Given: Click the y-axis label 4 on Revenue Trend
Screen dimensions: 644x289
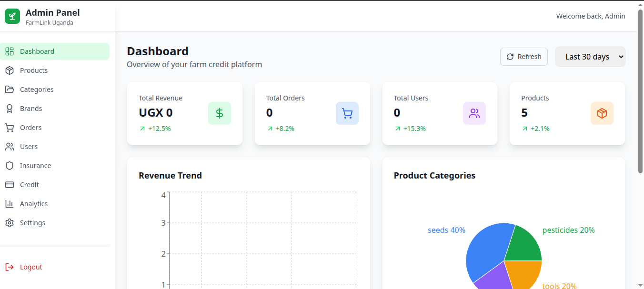Looking at the screenshot, I should point(163,195).
